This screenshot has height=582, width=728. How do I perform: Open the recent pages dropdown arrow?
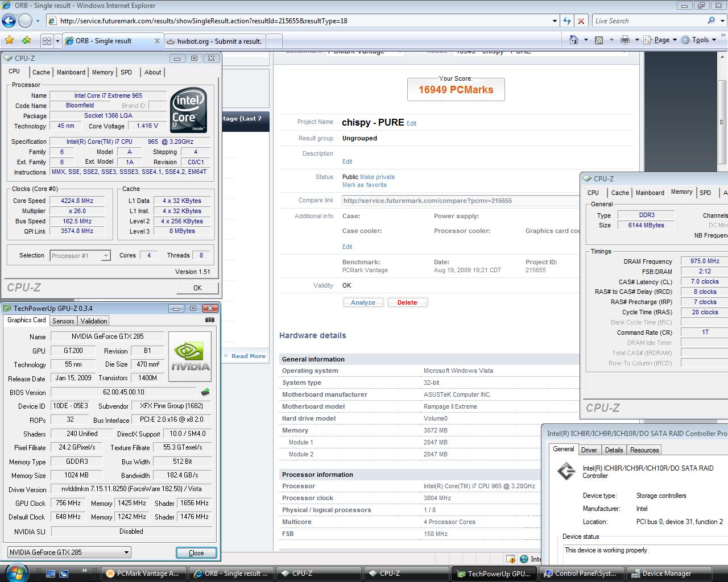[x=38, y=21]
